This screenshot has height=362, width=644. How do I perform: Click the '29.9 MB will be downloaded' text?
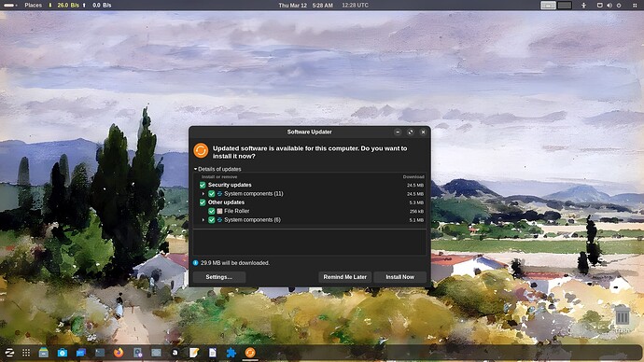click(x=235, y=263)
